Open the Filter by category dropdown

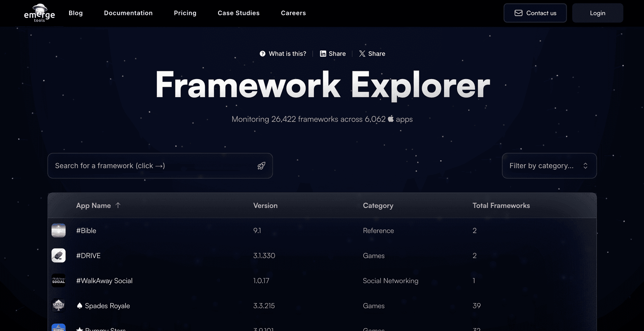coord(549,165)
